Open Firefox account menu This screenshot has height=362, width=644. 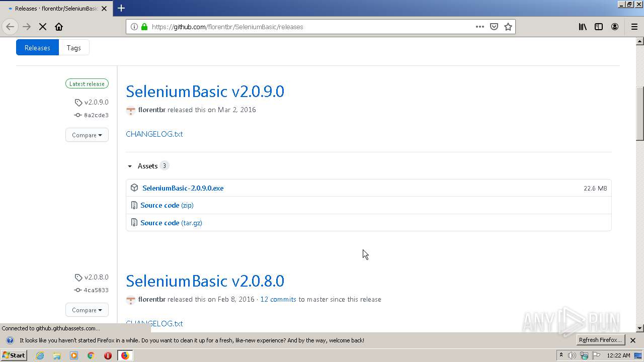615,27
